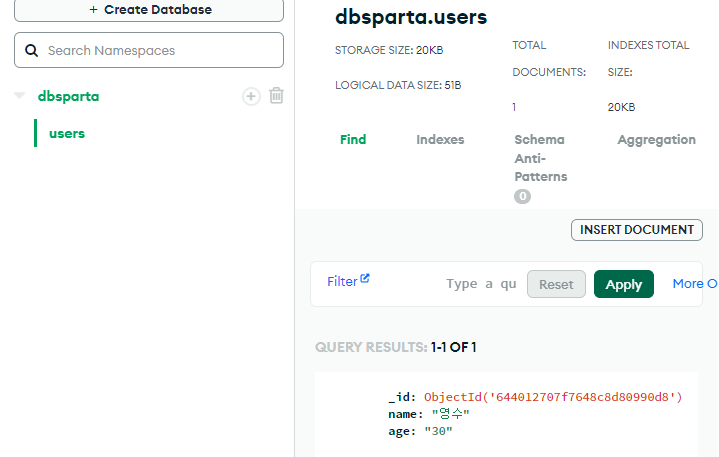Click the age value "30"

click(438, 431)
